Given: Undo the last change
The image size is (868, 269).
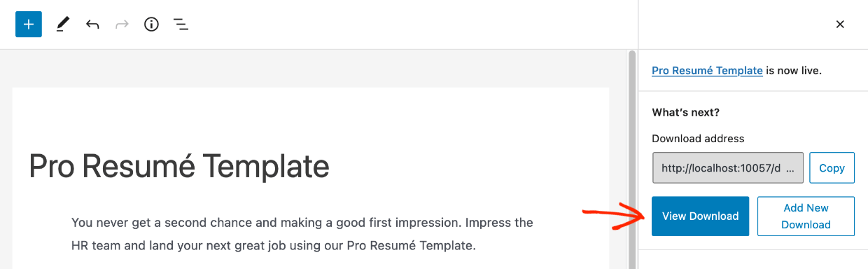Looking at the screenshot, I should click(x=92, y=25).
